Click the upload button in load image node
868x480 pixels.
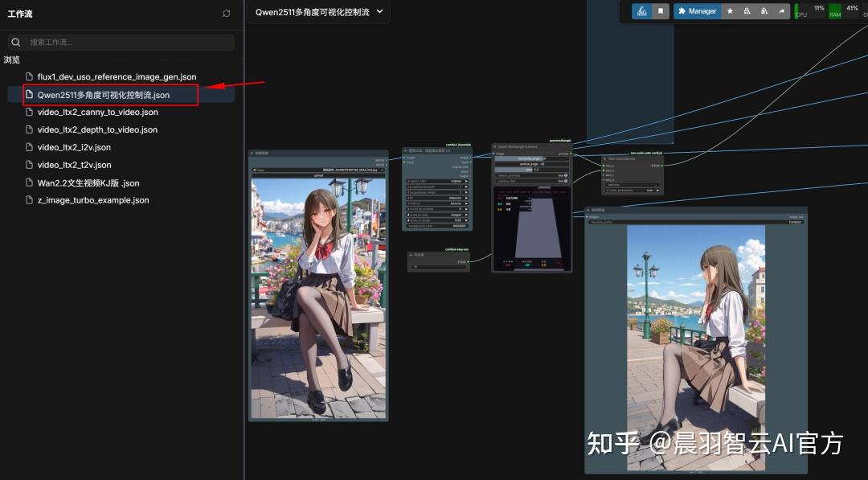318,175
